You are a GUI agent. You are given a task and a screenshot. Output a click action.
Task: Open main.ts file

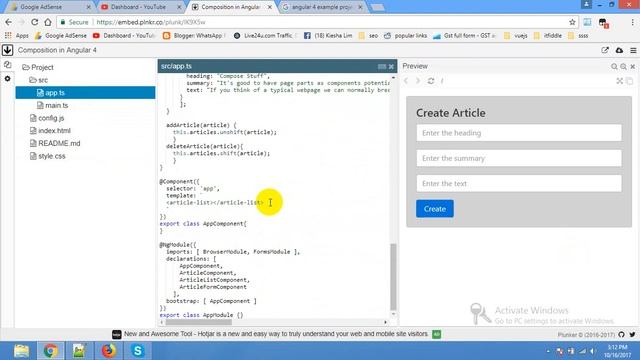[x=52, y=105]
